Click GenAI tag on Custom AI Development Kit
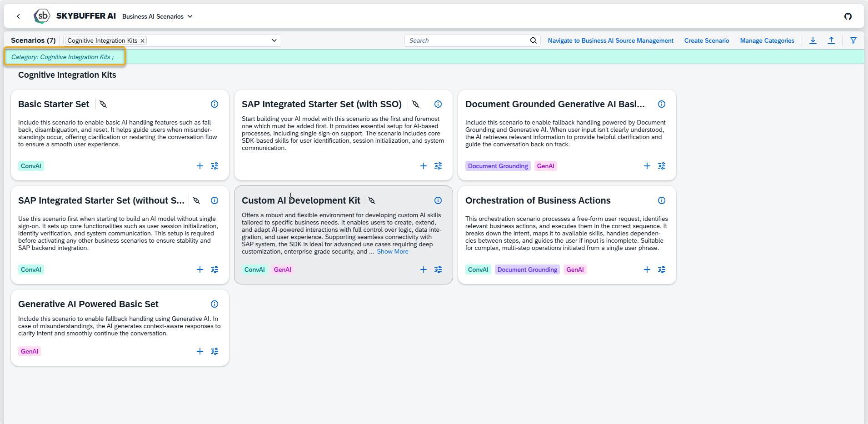This screenshot has width=868, height=424. click(x=282, y=269)
